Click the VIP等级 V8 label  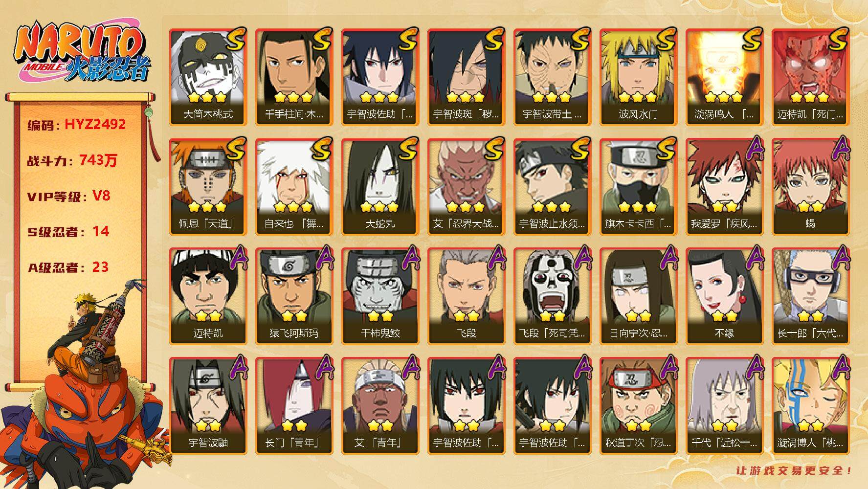pyautogui.click(x=69, y=196)
